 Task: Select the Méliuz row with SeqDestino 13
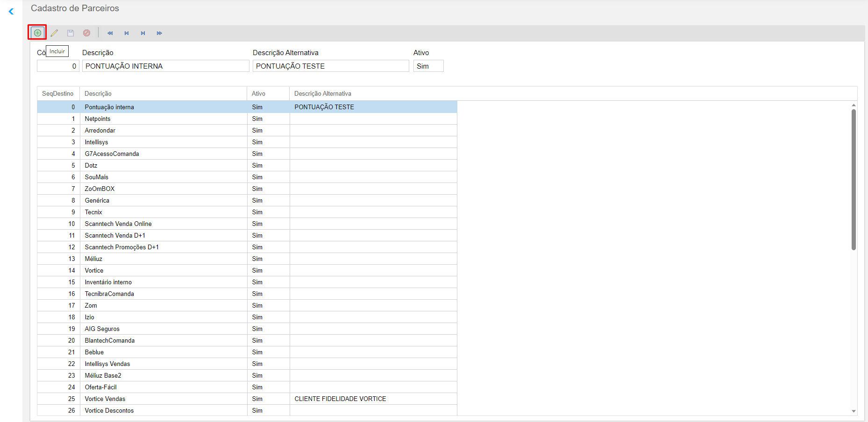click(x=247, y=259)
